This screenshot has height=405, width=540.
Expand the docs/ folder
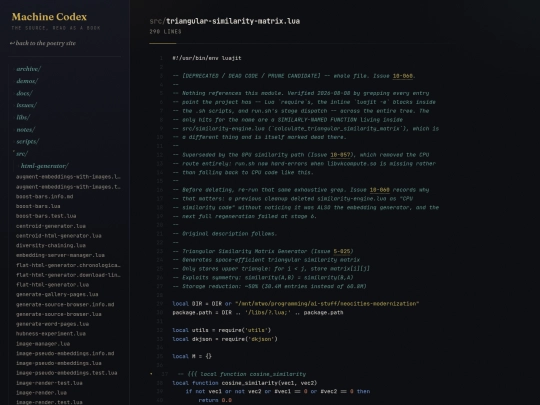pyautogui.click(x=24, y=93)
